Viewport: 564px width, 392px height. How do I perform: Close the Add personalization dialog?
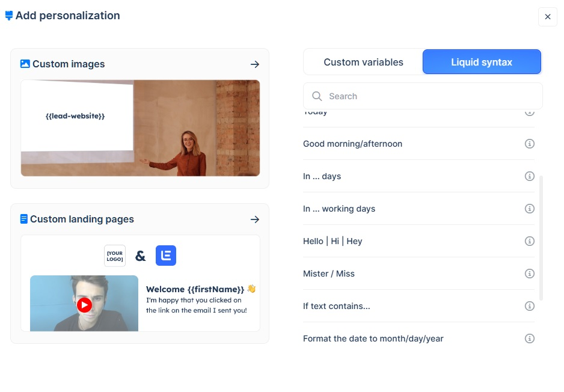(x=547, y=17)
